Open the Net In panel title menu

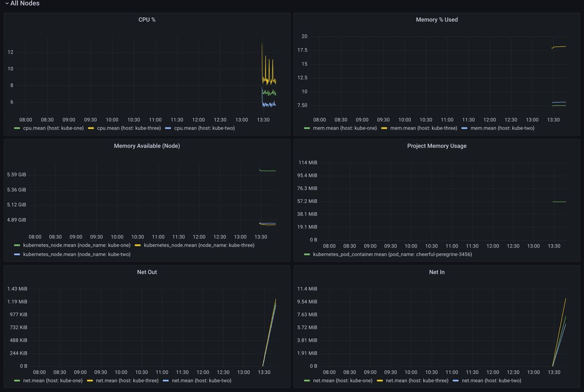click(x=437, y=272)
